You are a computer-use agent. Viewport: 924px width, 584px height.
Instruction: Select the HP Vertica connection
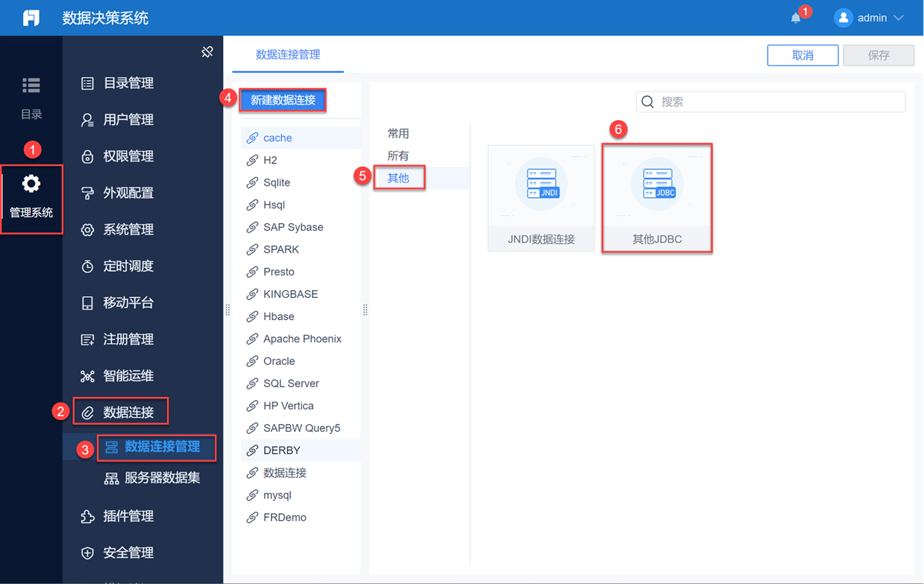[300, 406]
